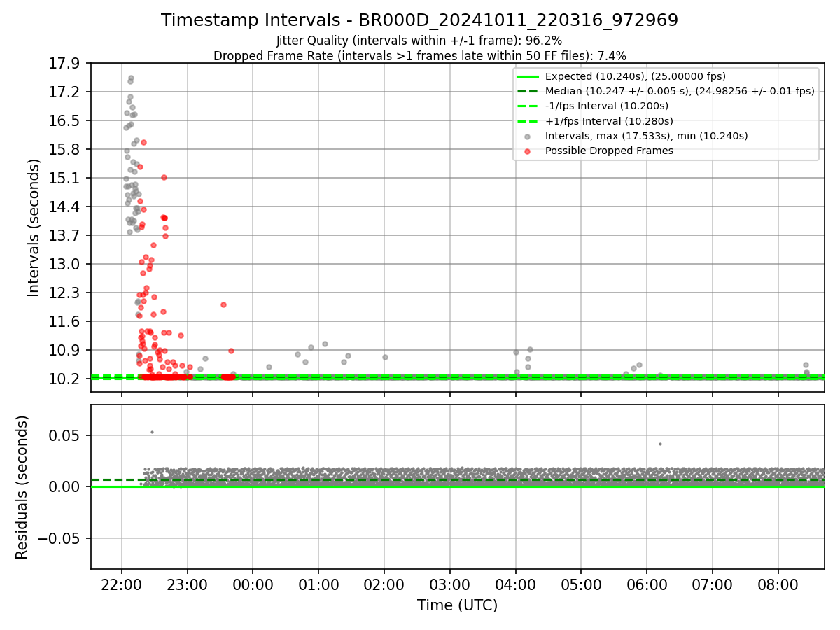Viewport: 840px width, 630px height.
Task: Click the isolated red dropped-frame point near 12.0 seconds
Action: pyautogui.click(x=223, y=304)
